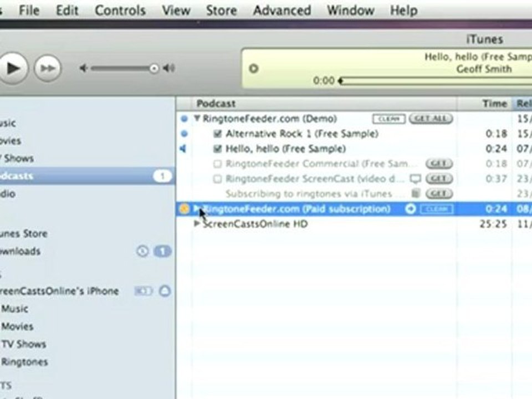Open the Edit menu

tap(67, 11)
